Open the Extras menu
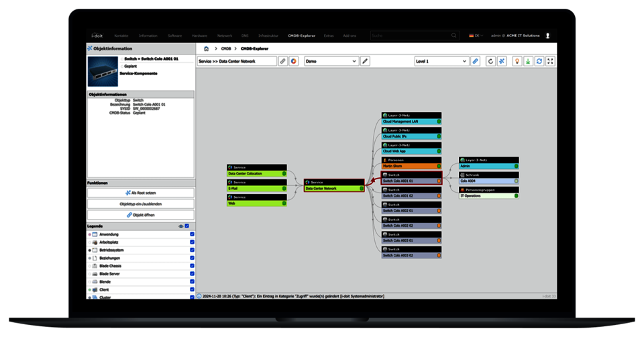This screenshot has width=644, height=337. pyautogui.click(x=329, y=36)
